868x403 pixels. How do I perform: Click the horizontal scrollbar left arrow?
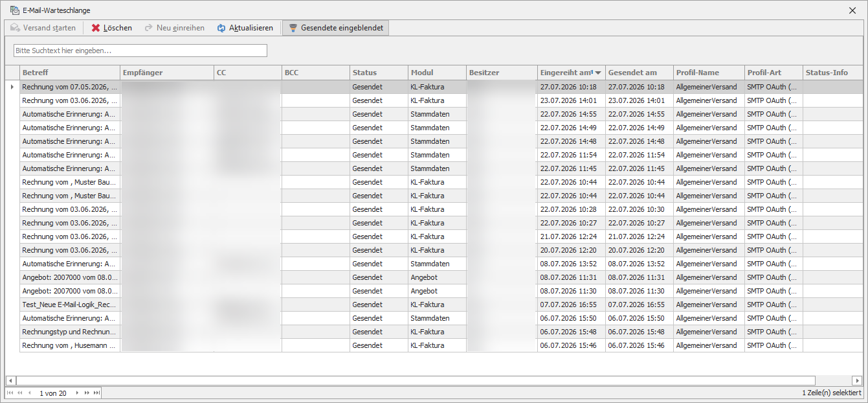click(x=10, y=381)
